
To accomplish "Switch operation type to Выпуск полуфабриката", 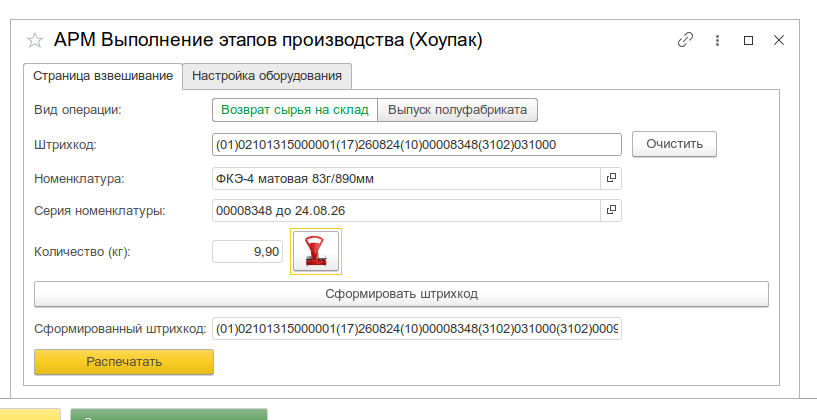I will [x=459, y=109].
